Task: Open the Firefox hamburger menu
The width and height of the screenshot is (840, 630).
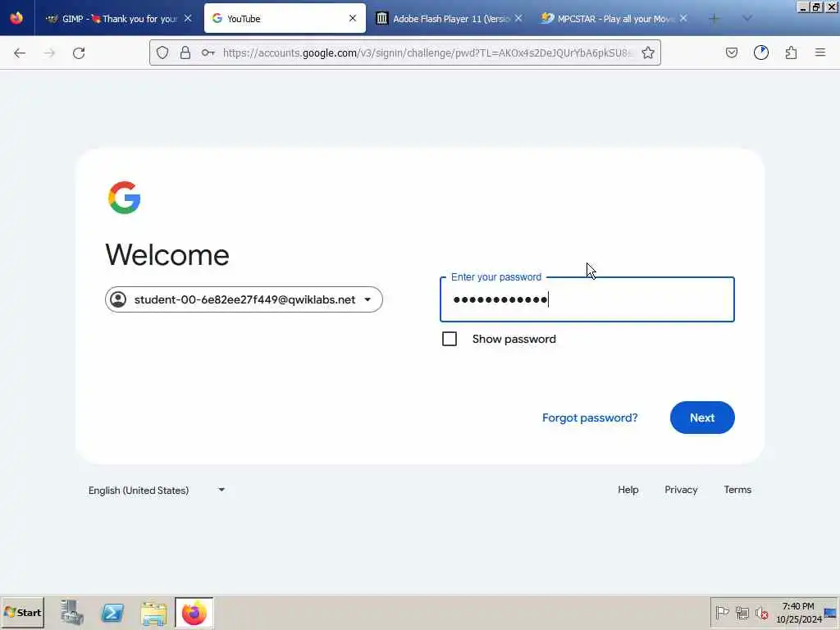Action: 820,52
